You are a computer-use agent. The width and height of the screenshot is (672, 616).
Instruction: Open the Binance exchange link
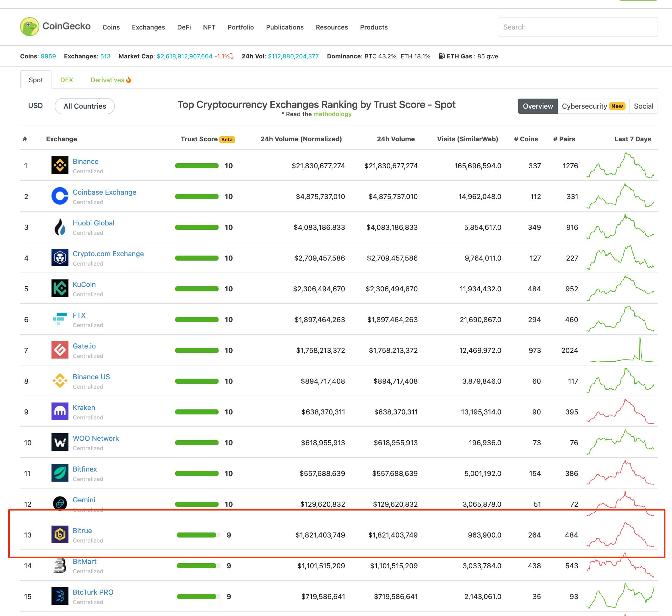point(86,161)
